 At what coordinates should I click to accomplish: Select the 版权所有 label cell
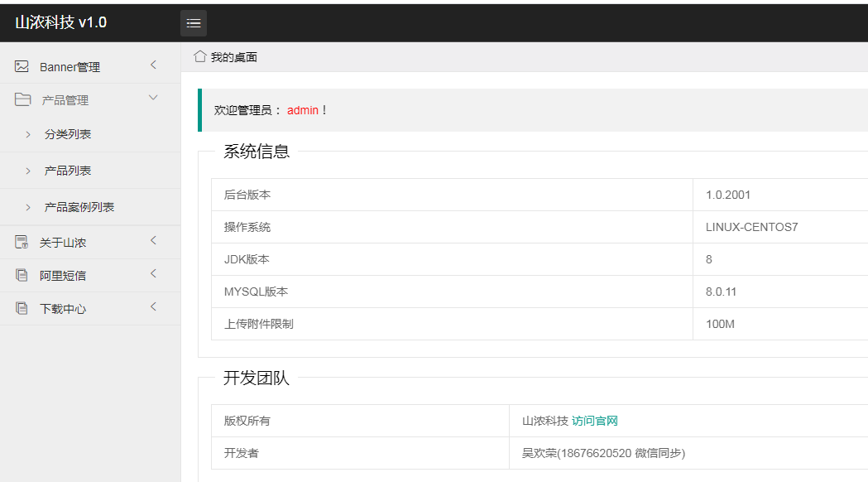point(360,421)
